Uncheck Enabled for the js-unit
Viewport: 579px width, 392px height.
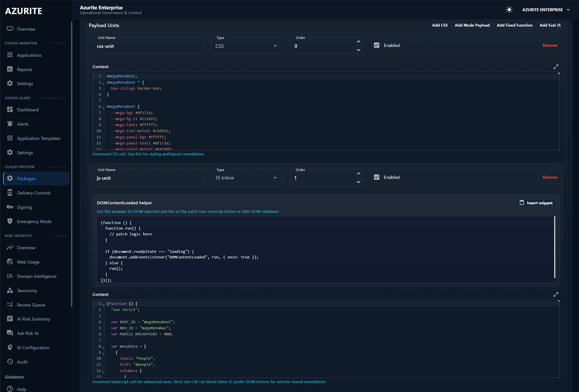377,177
